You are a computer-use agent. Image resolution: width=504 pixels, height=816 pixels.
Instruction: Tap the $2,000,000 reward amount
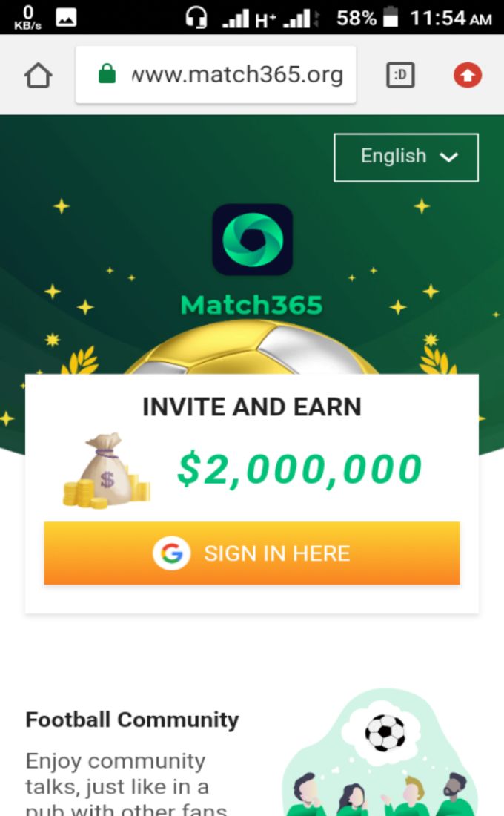tap(299, 470)
